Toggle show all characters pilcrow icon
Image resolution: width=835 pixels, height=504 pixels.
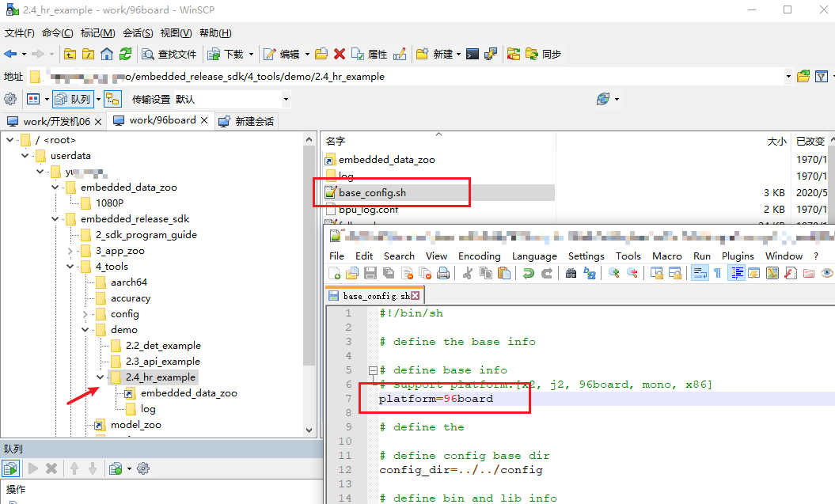[717, 273]
